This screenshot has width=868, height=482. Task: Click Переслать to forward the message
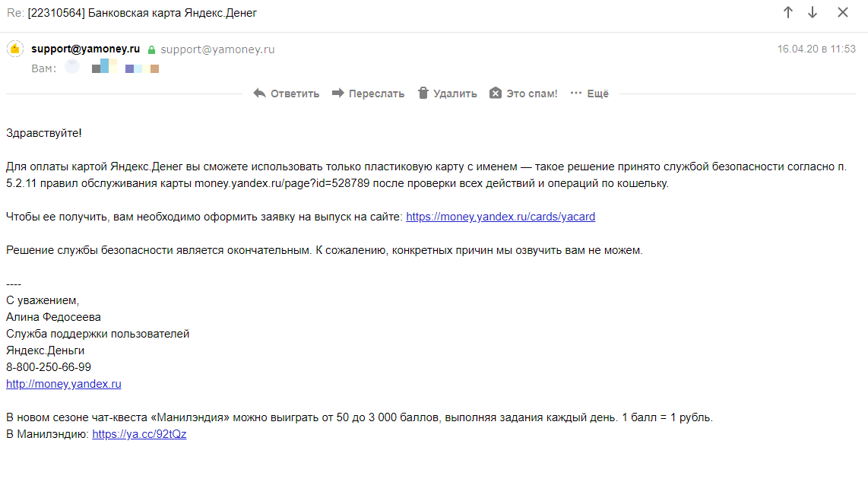(x=376, y=94)
